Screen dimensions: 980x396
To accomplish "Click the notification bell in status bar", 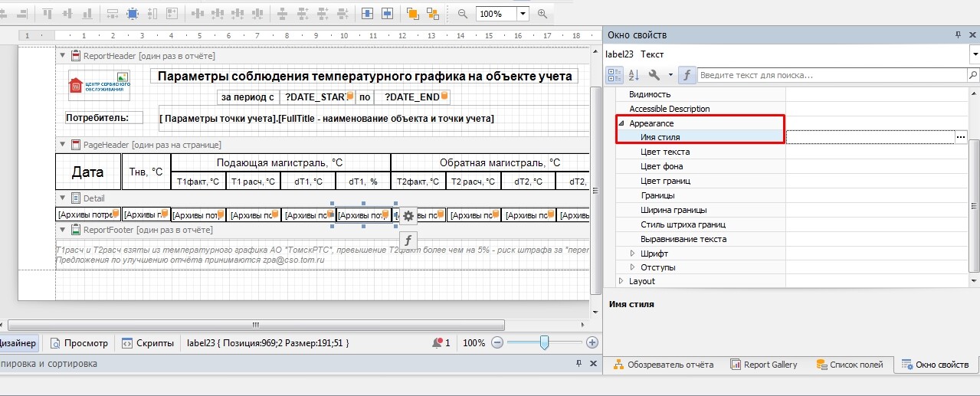I will click(438, 343).
